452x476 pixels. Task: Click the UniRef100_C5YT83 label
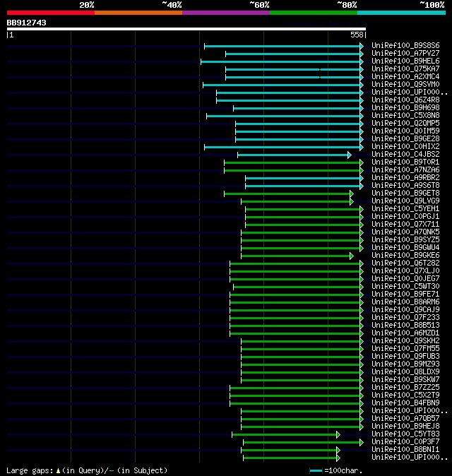pyautogui.click(x=405, y=434)
